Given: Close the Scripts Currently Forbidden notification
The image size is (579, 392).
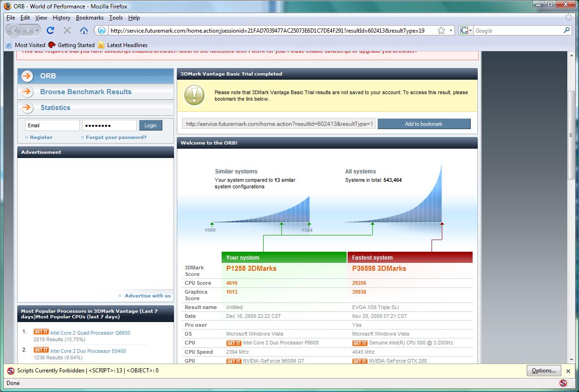Looking at the screenshot, I should pos(568,371).
